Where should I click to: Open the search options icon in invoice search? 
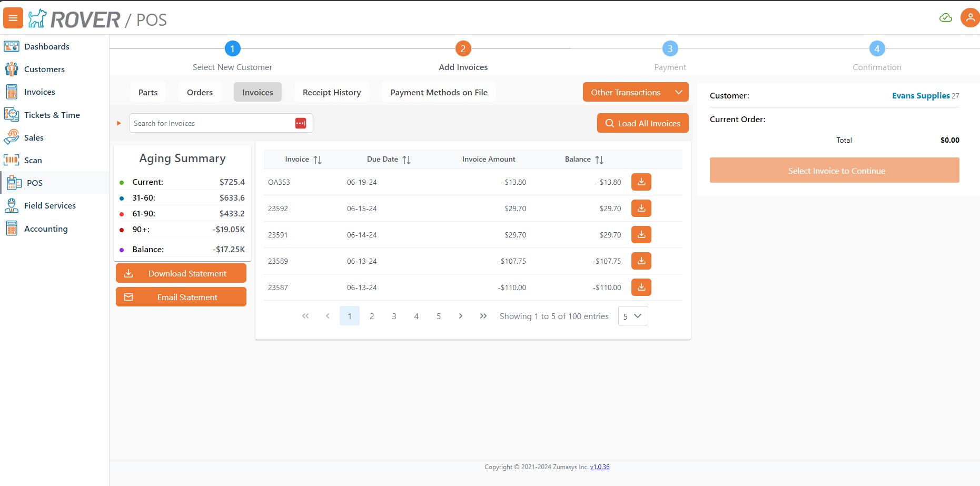(x=301, y=123)
